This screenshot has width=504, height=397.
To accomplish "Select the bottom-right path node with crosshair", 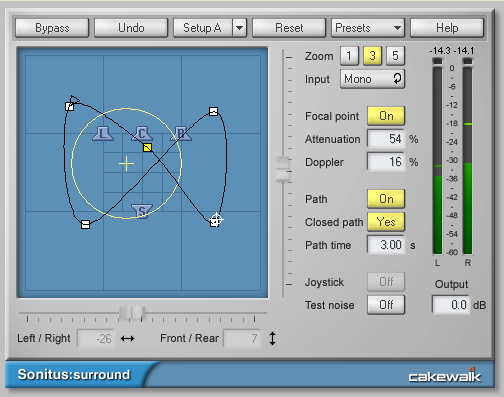I will click(215, 221).
